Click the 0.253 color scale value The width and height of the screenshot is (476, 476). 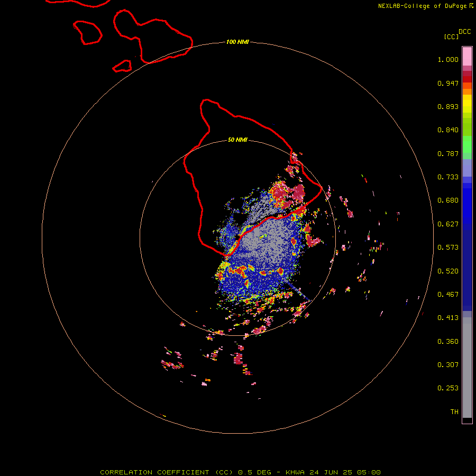coord(448,388)
